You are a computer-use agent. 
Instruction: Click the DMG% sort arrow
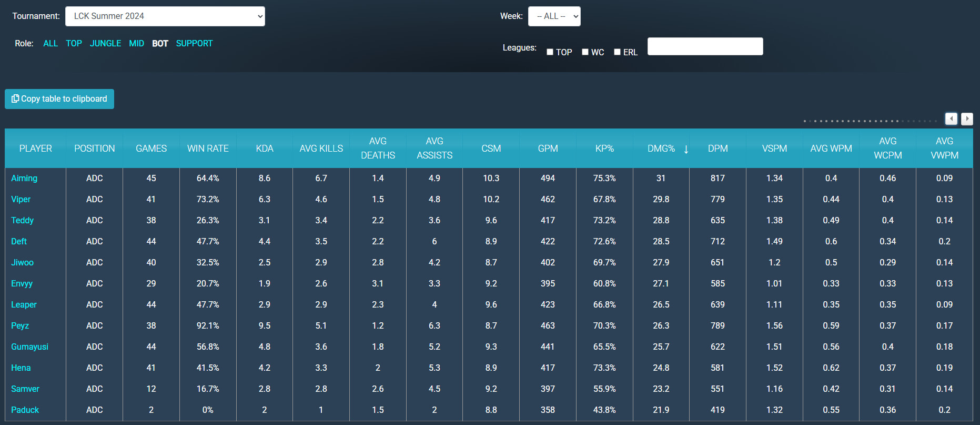click(686, 149)
